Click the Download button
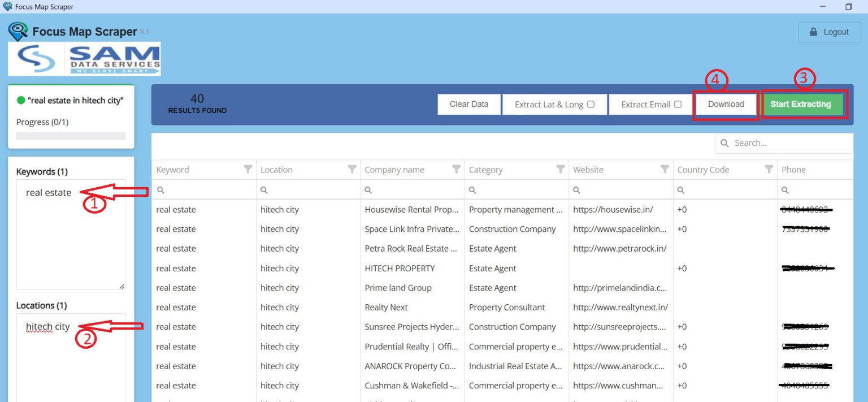868x402 pixels. (726, 104)
